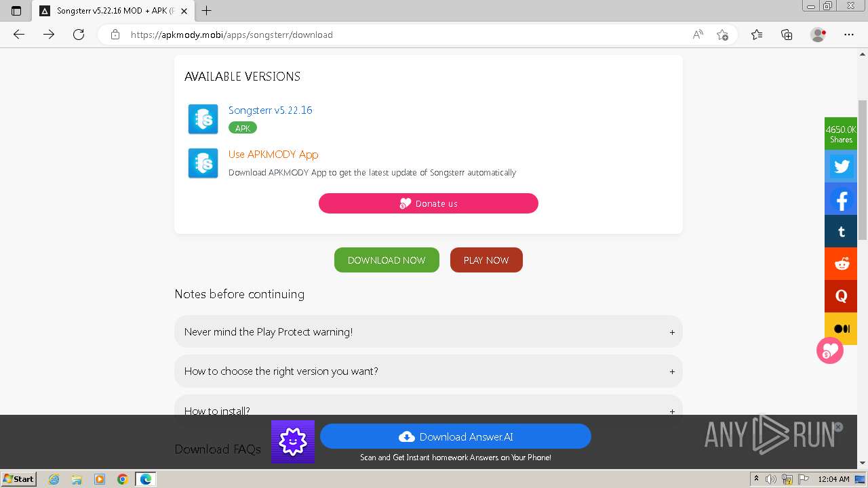Click the DOWNLOAD NOW button

point(387,260)
